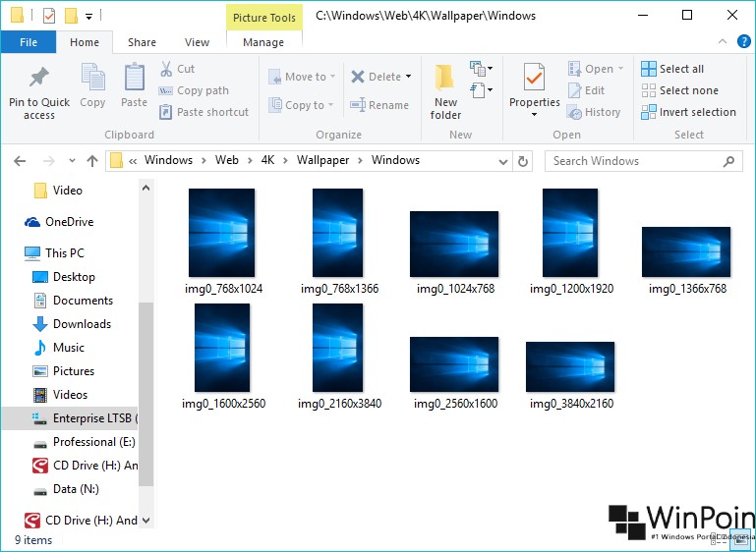Image resolution: width=756 pixels, height=552 pixels.
Task: Click the Cut scissors icon
Action: [166, 69]
